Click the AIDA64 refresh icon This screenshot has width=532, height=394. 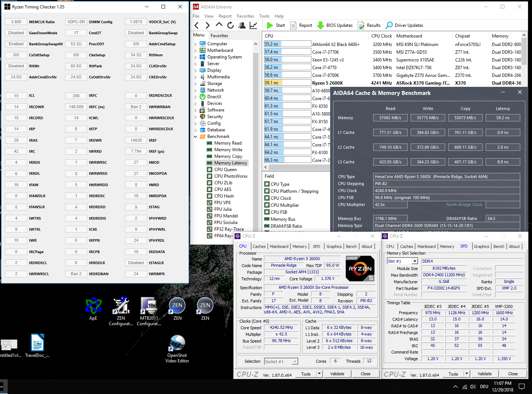(231, 25)
